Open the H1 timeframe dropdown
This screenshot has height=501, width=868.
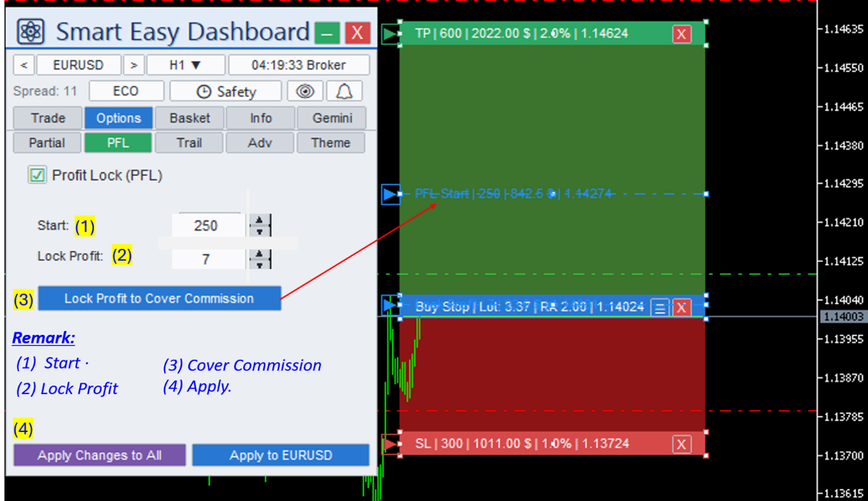tap(186, 65)
